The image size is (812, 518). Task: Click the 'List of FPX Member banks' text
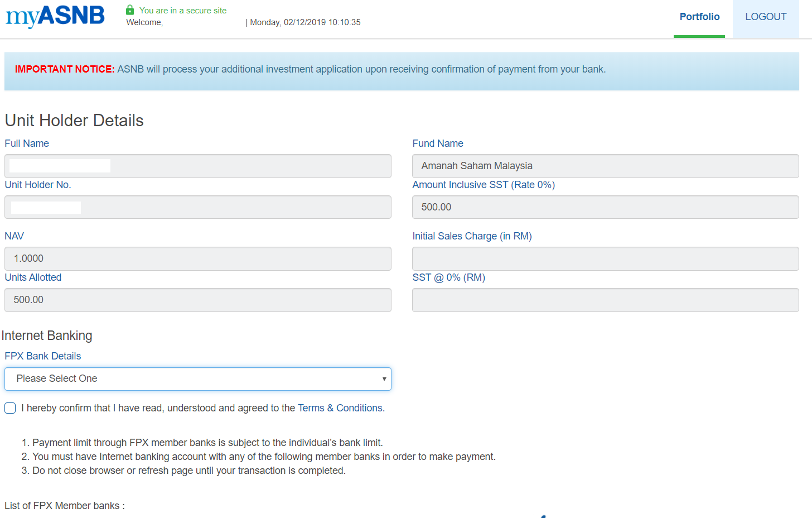click(x=65, y=506)
